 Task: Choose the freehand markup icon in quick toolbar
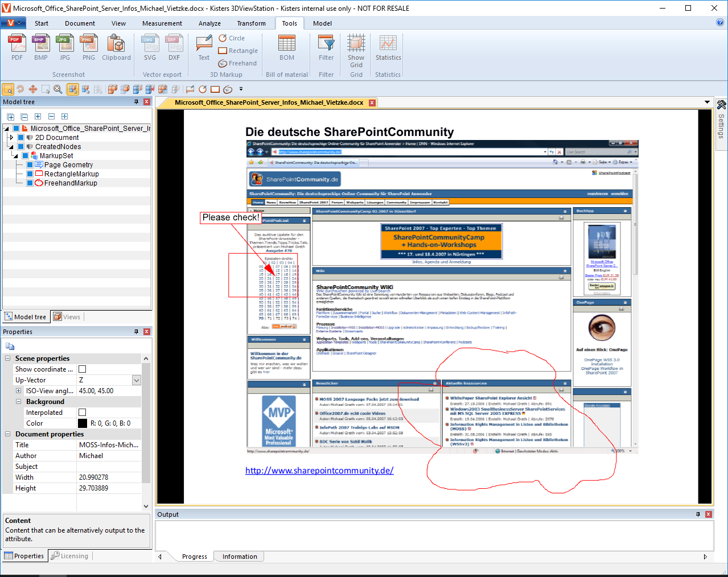[228, 89]
